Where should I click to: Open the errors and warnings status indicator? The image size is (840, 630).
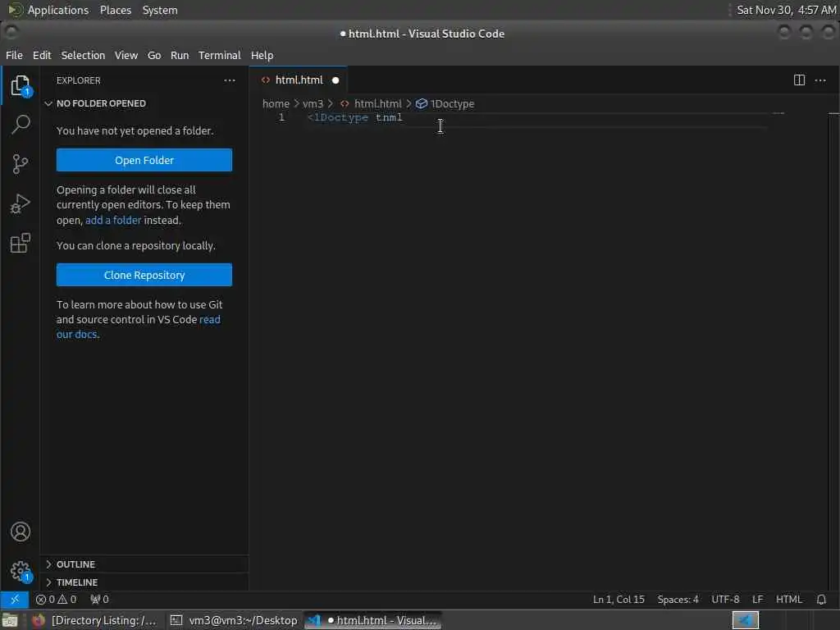pos(57,600)
